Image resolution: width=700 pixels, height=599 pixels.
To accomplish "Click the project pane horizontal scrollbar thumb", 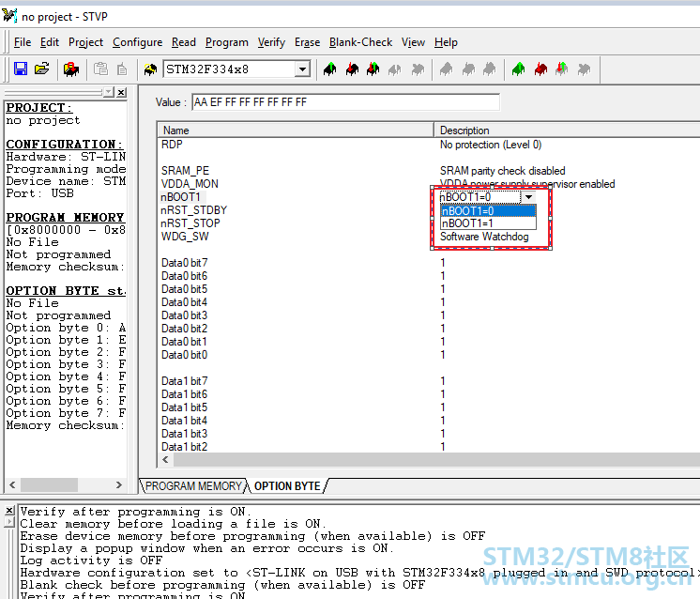I will click(49, 484).
